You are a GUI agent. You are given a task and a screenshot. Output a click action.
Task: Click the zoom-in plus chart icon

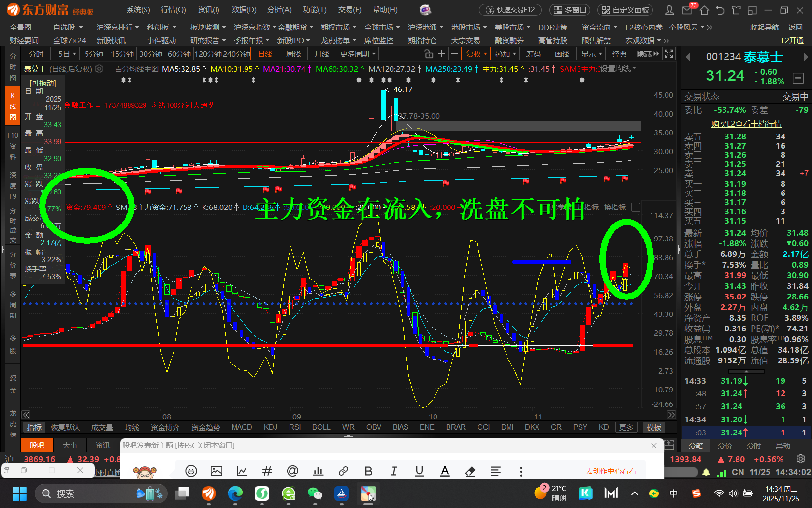pyautogui.click(x=441, y=54)
